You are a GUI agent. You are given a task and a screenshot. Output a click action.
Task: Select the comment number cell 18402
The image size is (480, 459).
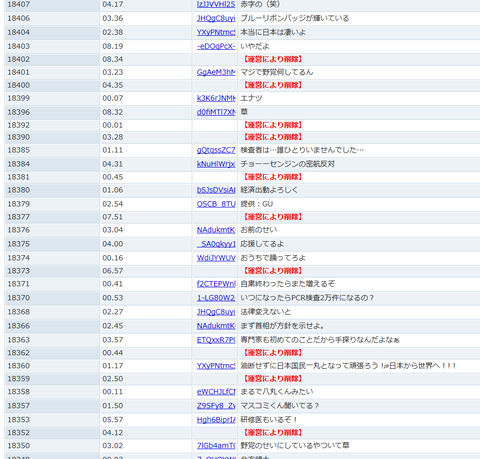52,59
